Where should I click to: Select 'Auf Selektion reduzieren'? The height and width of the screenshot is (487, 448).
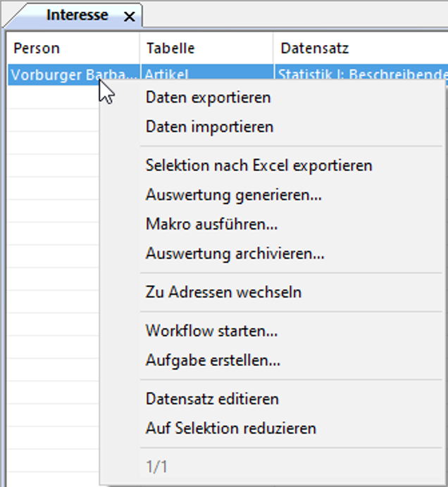pyautogui.click(x=230, y=428)
